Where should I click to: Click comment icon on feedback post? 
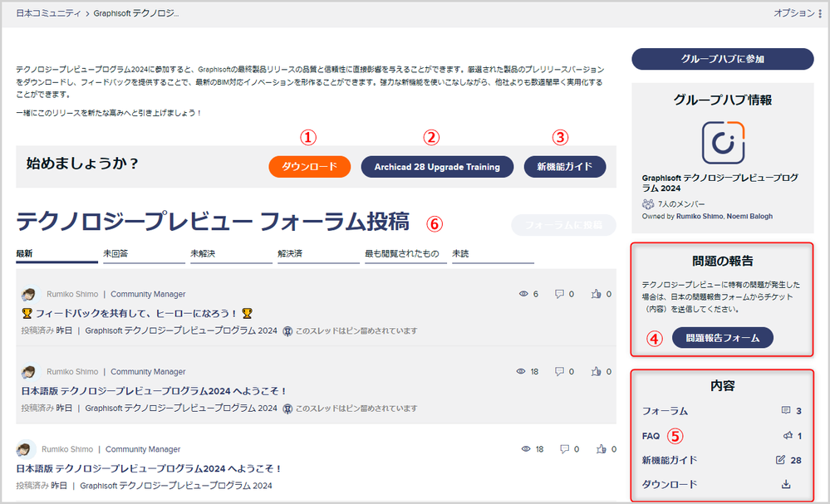pos(559,293)
